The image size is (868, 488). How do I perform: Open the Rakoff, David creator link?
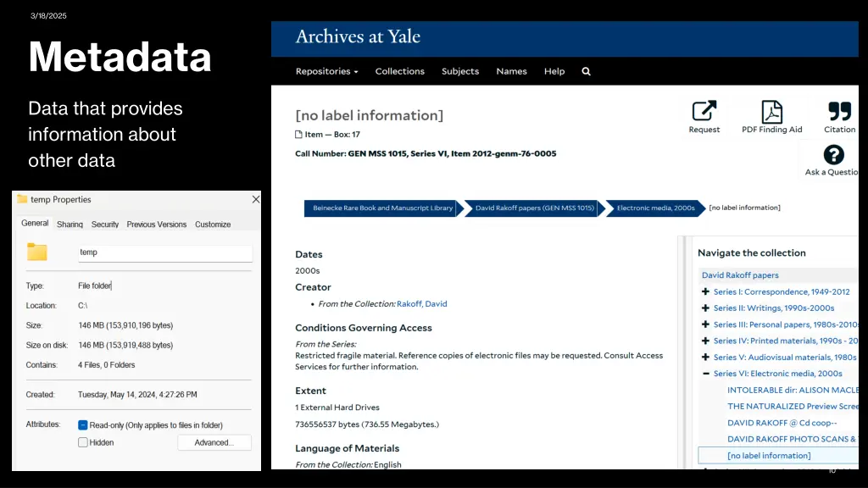point(422,304)
